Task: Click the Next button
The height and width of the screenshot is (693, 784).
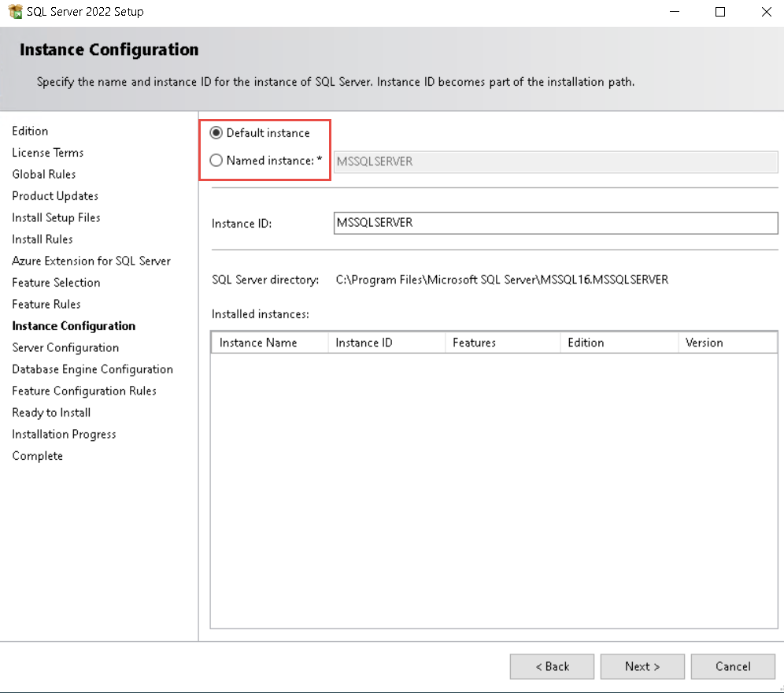Action: (642, 666)
